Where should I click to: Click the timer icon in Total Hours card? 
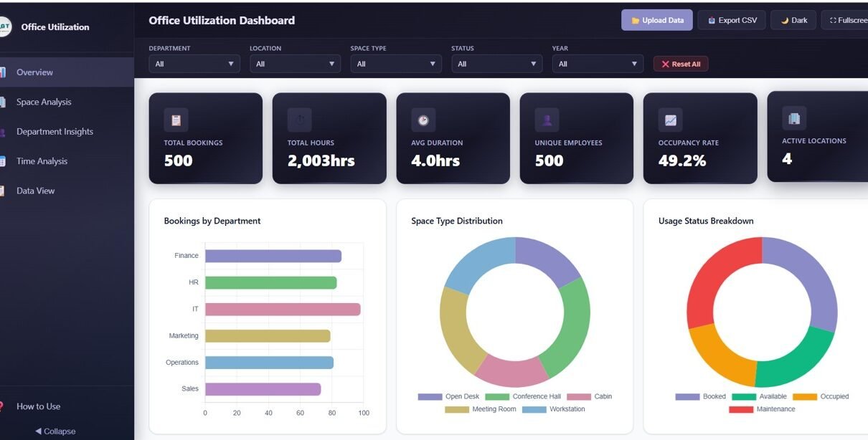click(x=300, y=120)
